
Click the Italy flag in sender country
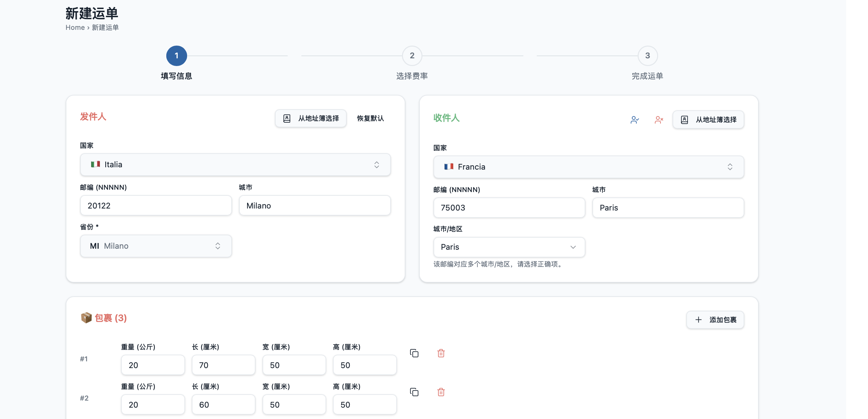click(95, 164)
